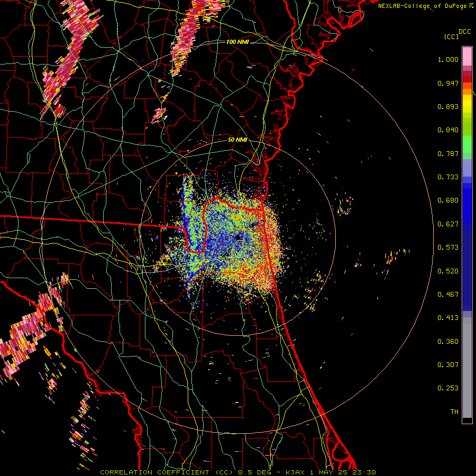Click the 0.467 value on color scale
The width and height of the screenshot is (476, 476).
448,295
